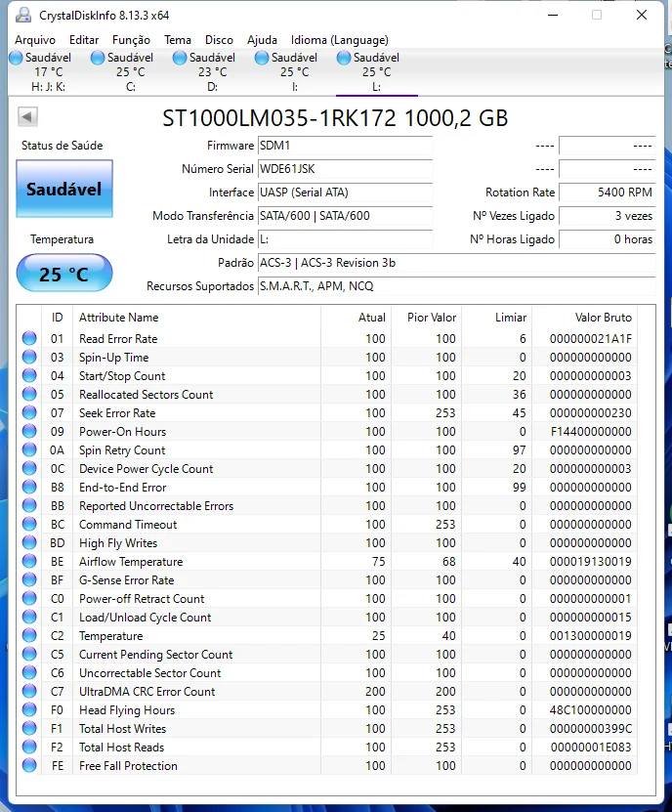Click the serial number field WDE61JSK
The height and width of the screenshot is (812, 672).
[346, 169]
